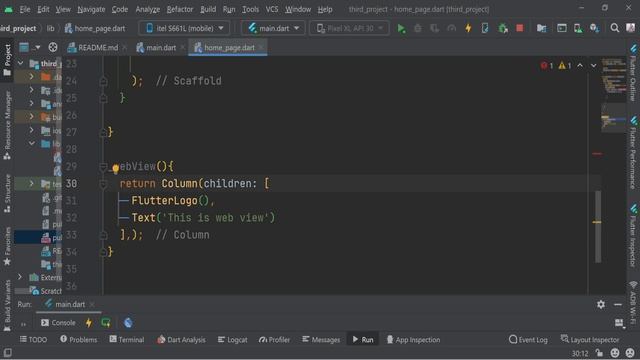Open the Layout Inspector
Image resolution: width=640 pixels, height=360 pixels.
coord(590,340)
